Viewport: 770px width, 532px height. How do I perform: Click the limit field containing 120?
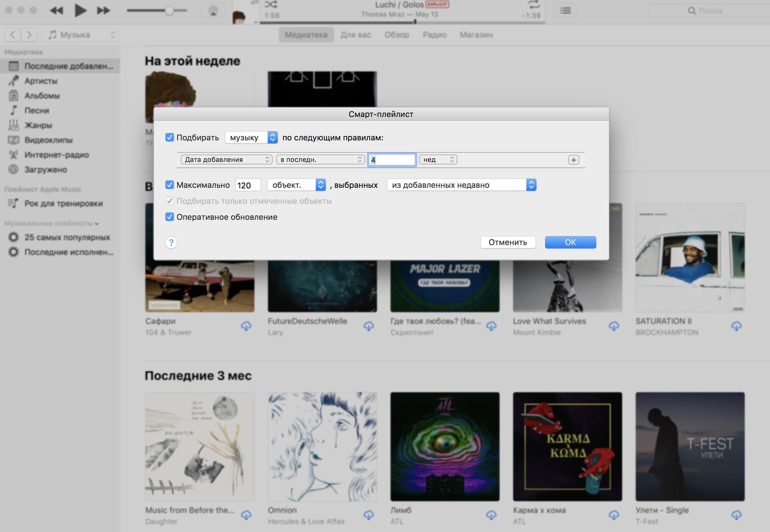tap(248, 185)
